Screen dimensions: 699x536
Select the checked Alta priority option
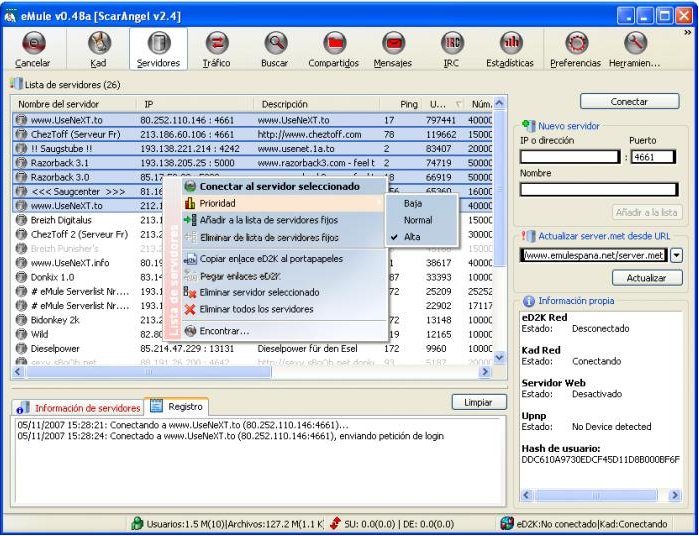tap(422, 237)
